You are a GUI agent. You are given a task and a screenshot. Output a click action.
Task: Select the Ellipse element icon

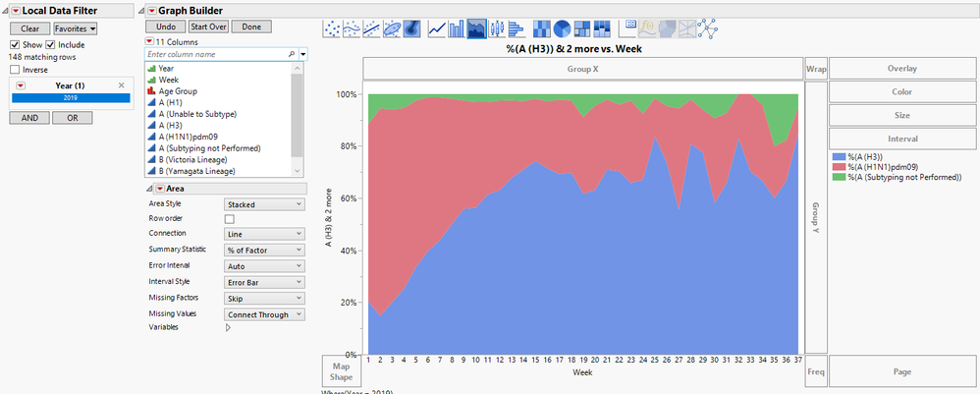tap(392, 28)
